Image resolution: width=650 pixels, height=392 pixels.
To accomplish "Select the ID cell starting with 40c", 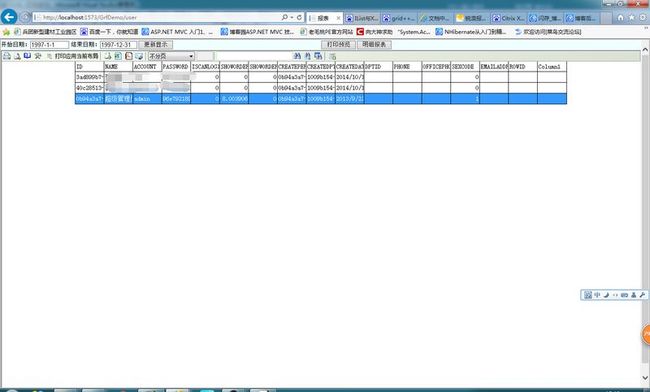I will 90,88.
